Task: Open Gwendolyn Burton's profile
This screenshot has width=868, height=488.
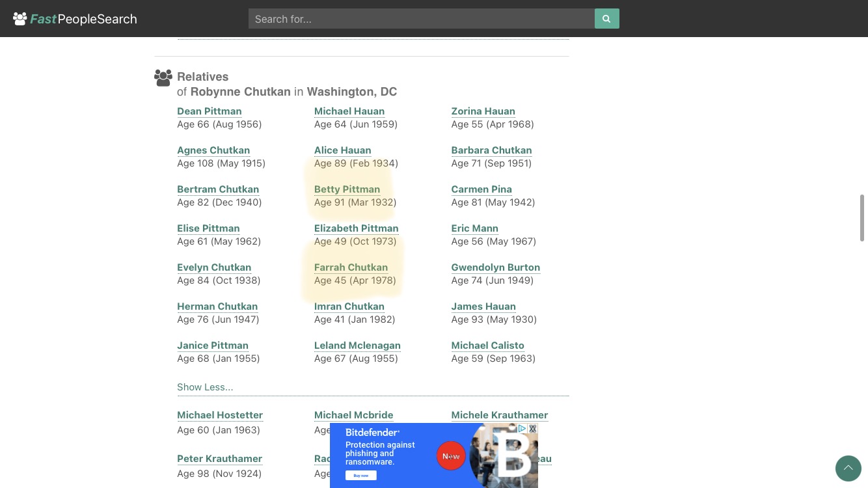Action: (496, 267)
